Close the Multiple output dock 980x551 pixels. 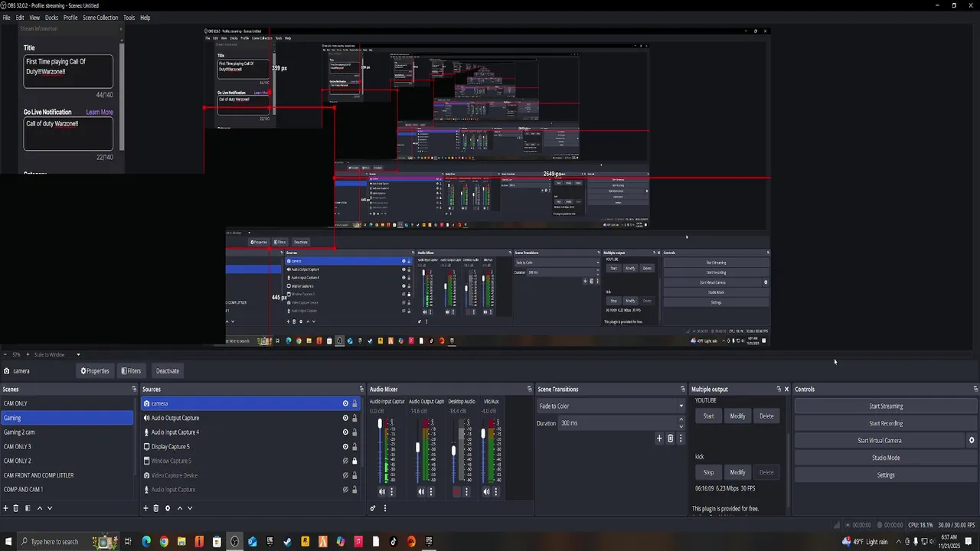[786, 390]
